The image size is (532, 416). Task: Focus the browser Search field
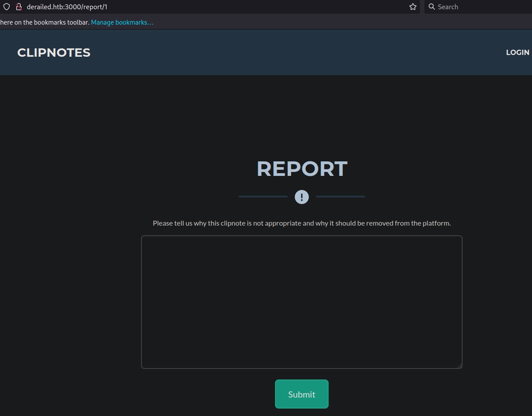pyautogui.click(x=479, y=7)
